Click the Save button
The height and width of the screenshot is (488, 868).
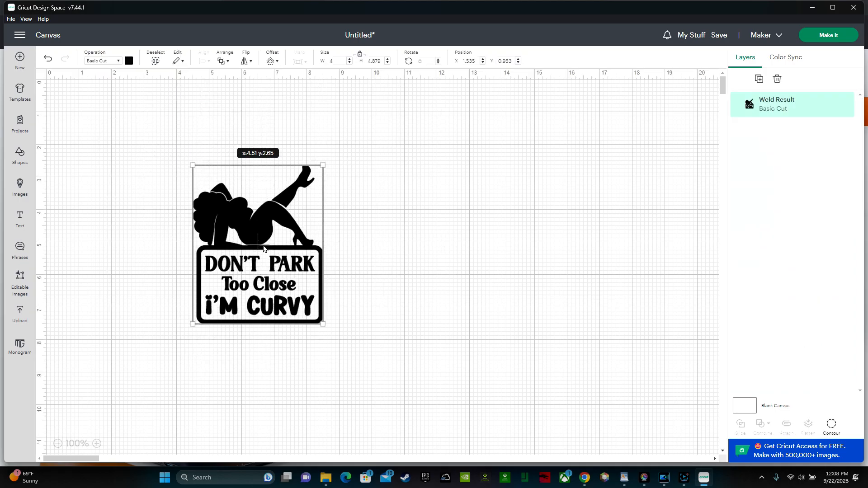click(x=719, y=35)
